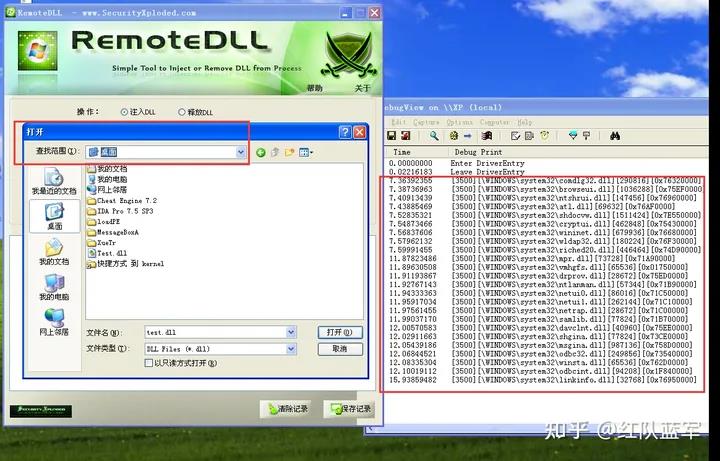Open 我的电脑 in the places sidebar
720x461 pixels.
point(54,287)
